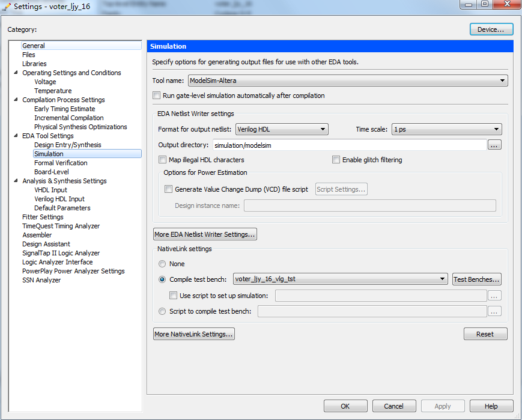
Task: Select the None NativeLink radio option
Action: point(162,264)
